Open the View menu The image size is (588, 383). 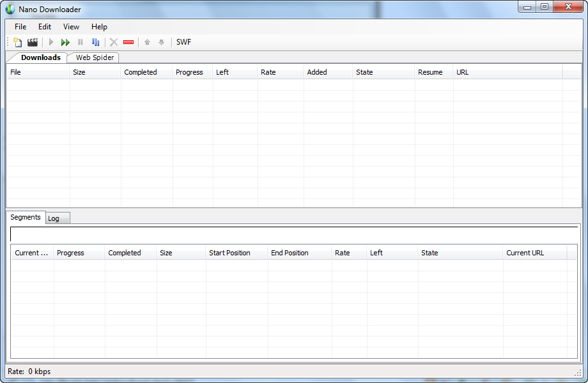(x=72, y=27)
